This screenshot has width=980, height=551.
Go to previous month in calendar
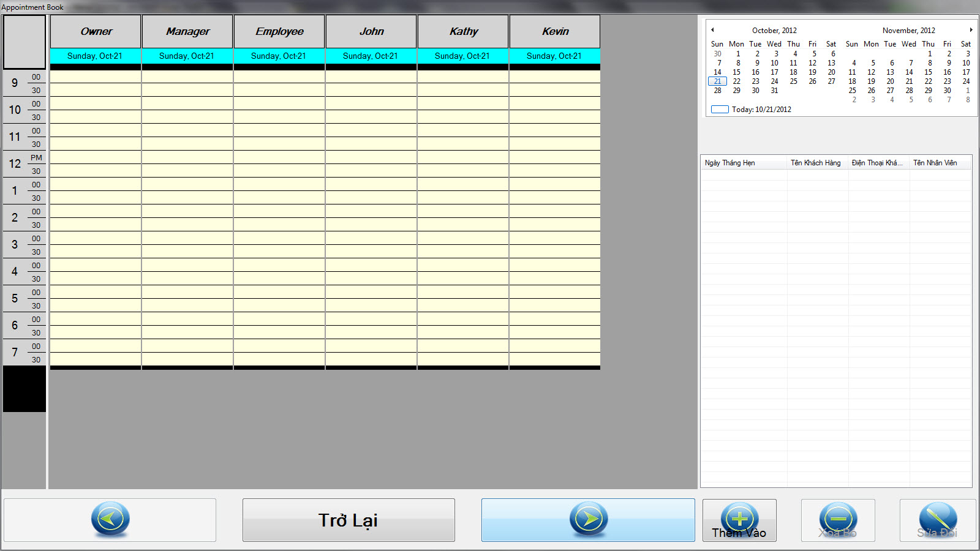pos(712,30)
